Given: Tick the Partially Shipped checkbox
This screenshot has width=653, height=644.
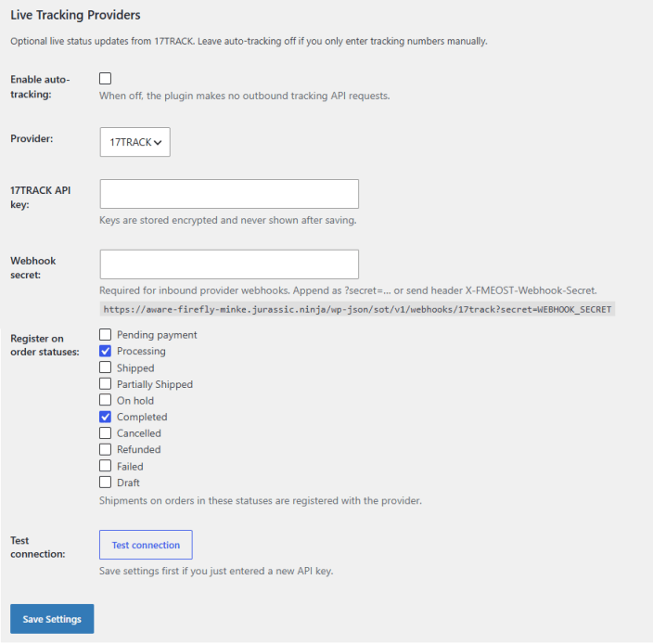Looking at the screenshot, I should pyautogui.click(x=106, y=383).
